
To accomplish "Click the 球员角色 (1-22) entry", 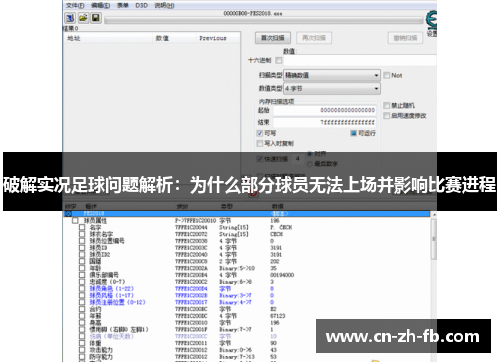I will click(x=111, y=289).
